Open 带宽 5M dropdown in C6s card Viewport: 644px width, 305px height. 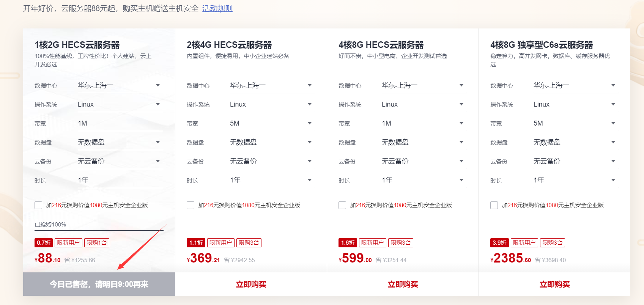pyautogui.click(x=576, y=123)
